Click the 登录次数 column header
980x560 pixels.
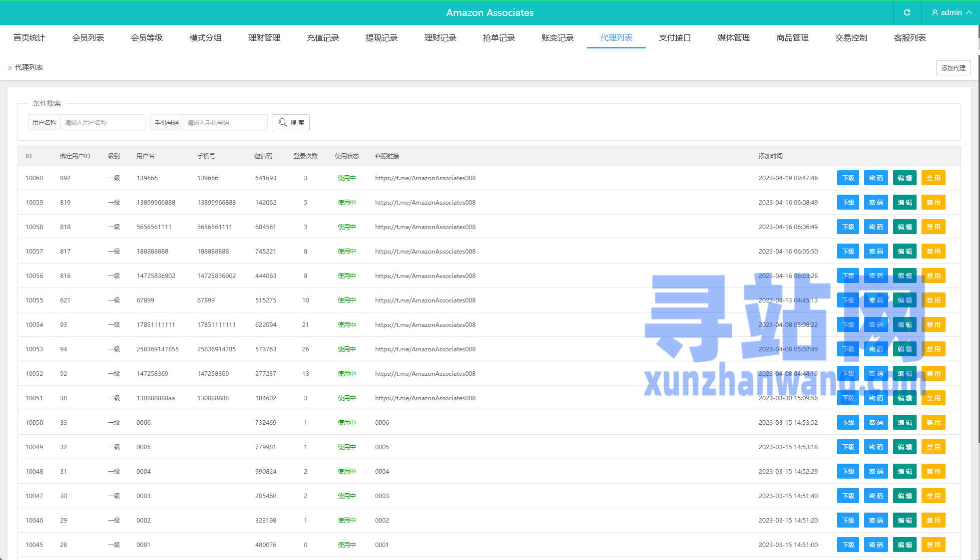click(x=305, y=156)
